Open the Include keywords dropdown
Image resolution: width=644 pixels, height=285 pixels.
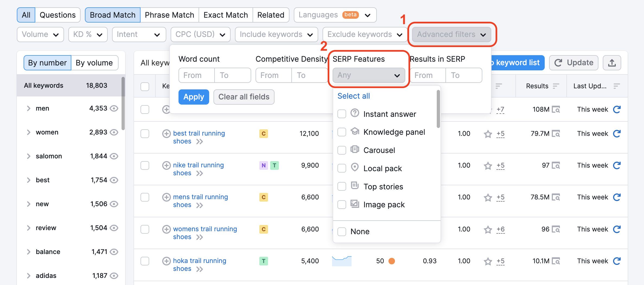pos(276,35)
